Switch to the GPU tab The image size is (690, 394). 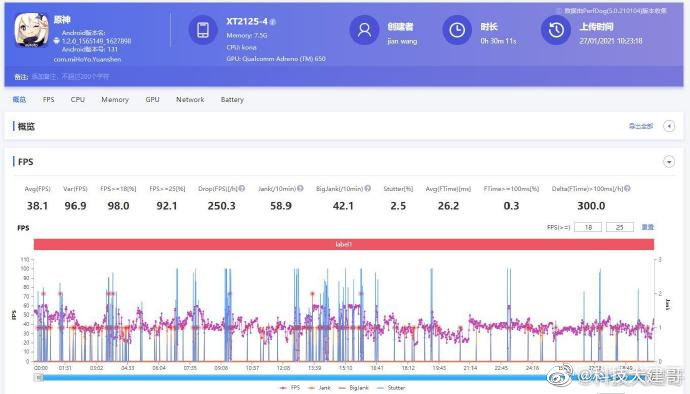pyautogui.click(x=152, y=99)
